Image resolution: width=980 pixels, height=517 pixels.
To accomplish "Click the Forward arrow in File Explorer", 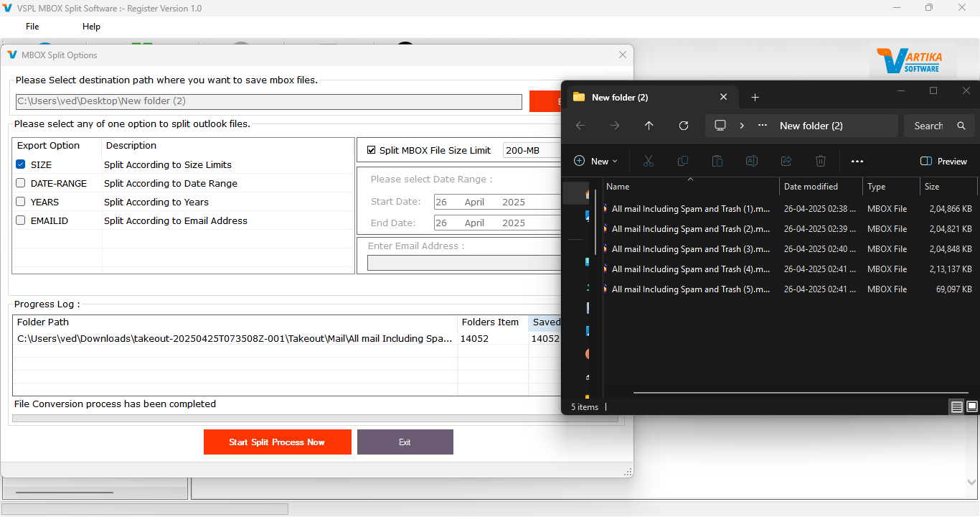I will coord(615,126).
